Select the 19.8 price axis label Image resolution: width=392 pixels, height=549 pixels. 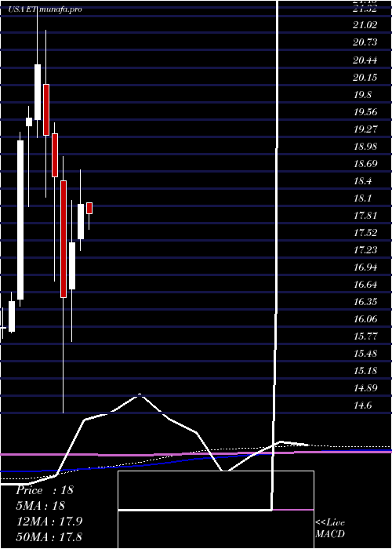(363, 95)
